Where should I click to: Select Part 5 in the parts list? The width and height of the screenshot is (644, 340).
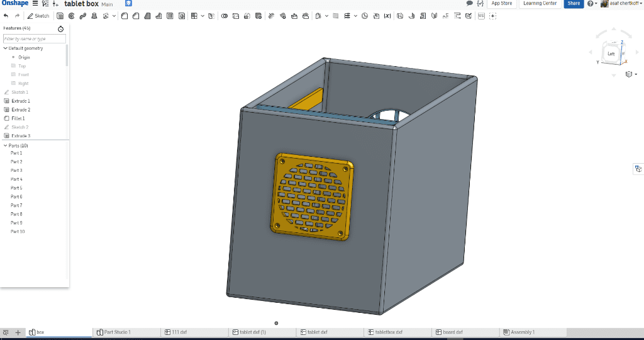tap(16, 188)
